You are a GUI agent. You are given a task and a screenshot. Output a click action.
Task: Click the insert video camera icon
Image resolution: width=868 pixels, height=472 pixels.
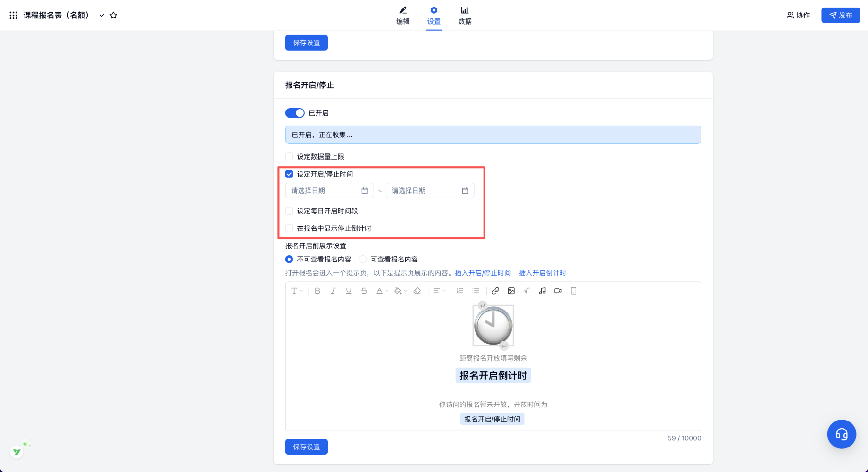558,291
